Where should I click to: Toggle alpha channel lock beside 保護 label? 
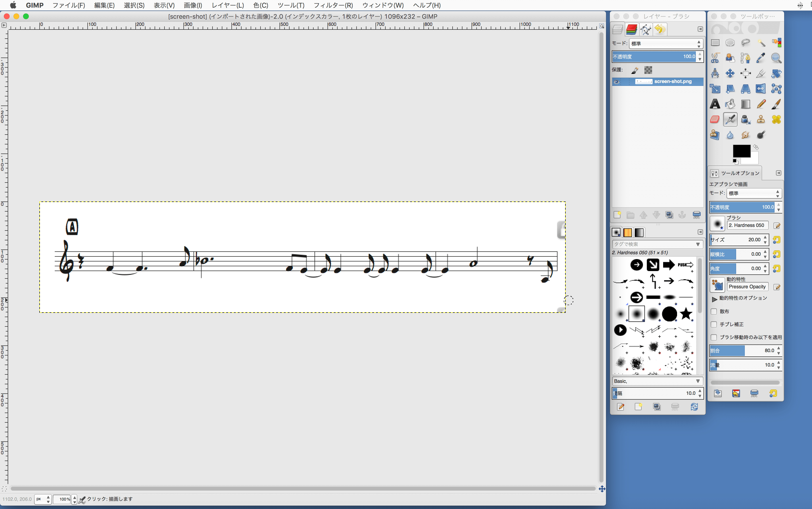[x=648, y=70]
